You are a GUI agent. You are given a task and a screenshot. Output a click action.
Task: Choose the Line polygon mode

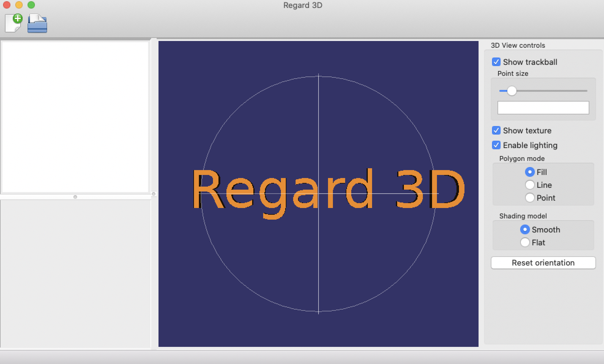530,185
